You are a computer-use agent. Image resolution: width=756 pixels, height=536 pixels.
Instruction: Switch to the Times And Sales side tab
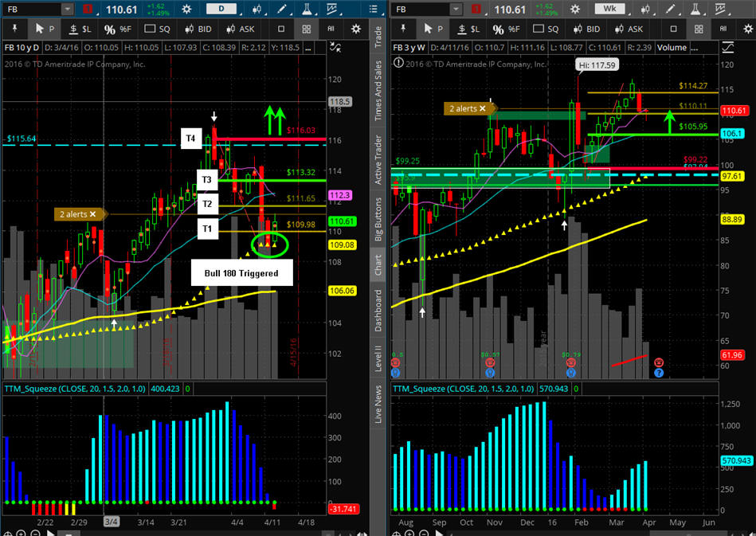click(x=378, y=96)
